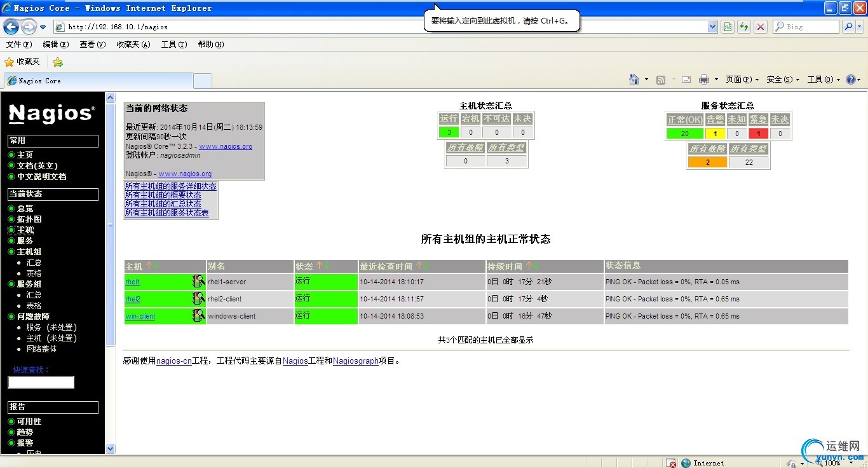Image resolution: width=868 pixels, height=468 pixels.
Task: View service details icon for rhel2
Action: 199,298
